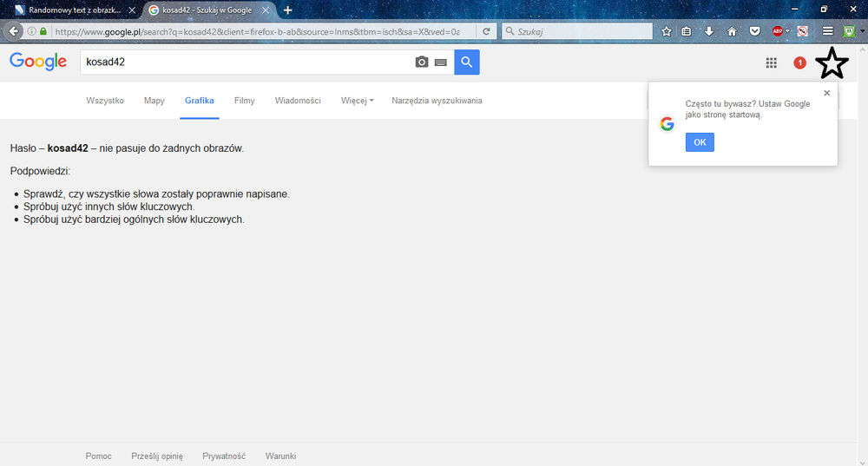Click the camera search-by-image icon

[x=422, y=62]
